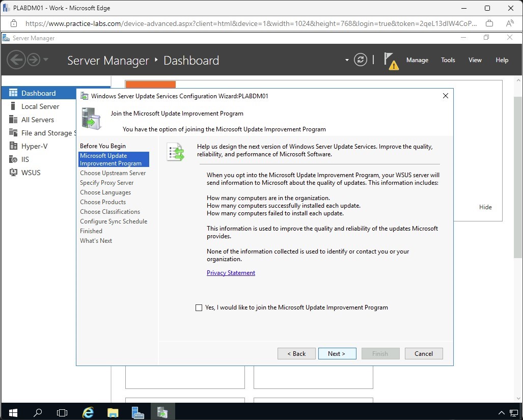Click the forward navigation arrow in Server Manager
Image resolution: width=523 pixels, height=420 pixels.
(x=34, y=60)
